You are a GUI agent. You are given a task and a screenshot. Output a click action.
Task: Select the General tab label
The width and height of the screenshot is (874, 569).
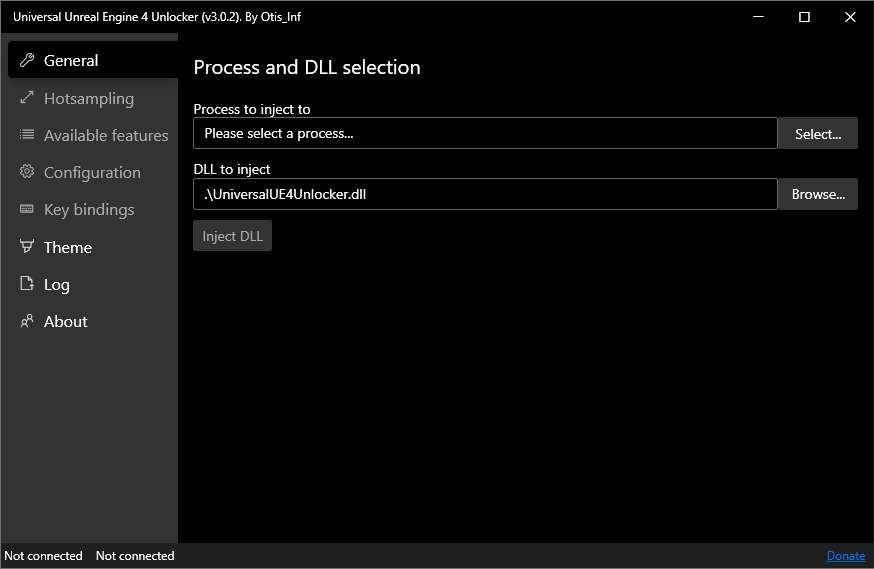[x=71, y=61]
